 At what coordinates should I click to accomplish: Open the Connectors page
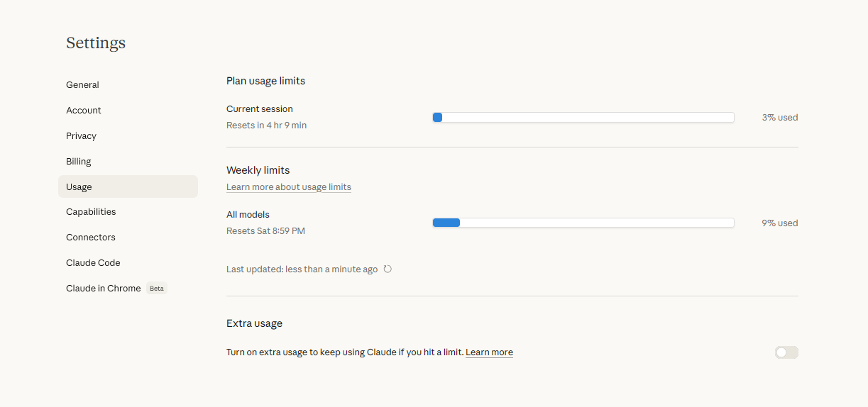point(91,238)
